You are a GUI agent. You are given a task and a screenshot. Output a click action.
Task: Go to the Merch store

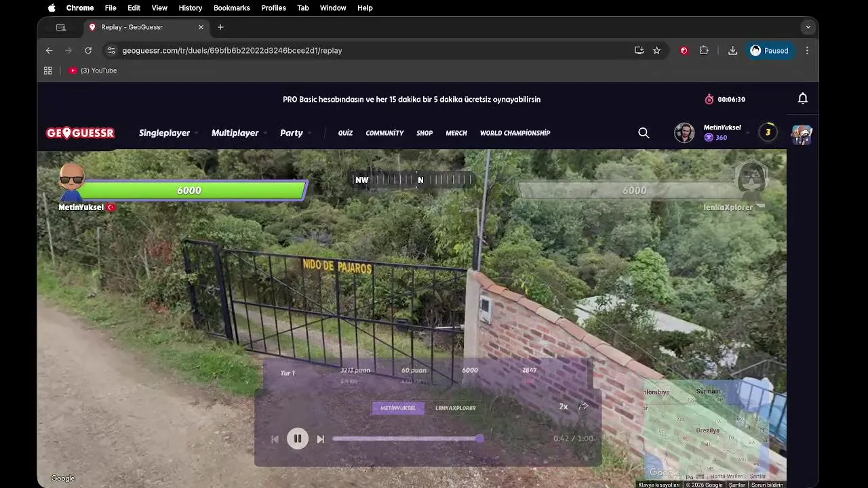point(456,133)
